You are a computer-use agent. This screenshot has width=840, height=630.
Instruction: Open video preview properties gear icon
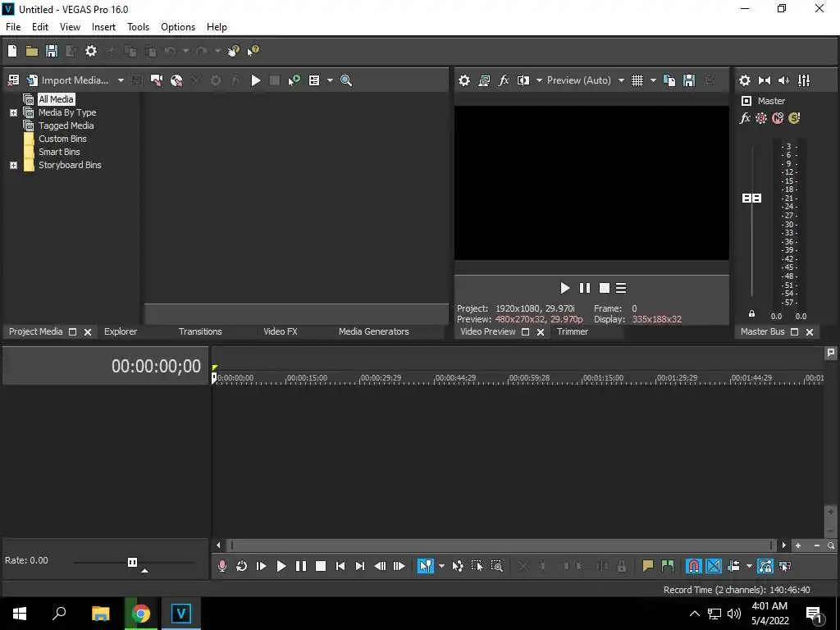pos(464,80)
